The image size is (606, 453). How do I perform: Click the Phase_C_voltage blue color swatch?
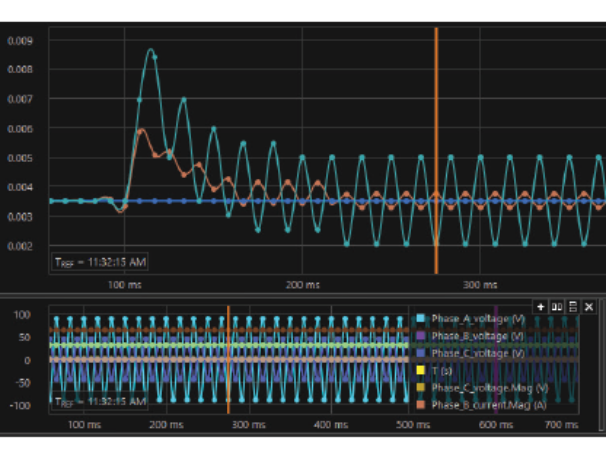pyautogui.click(x=420, y=353)
